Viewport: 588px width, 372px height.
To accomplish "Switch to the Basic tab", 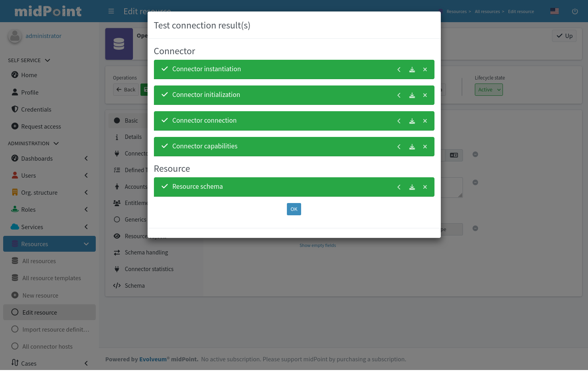I will tap(131, 120).
